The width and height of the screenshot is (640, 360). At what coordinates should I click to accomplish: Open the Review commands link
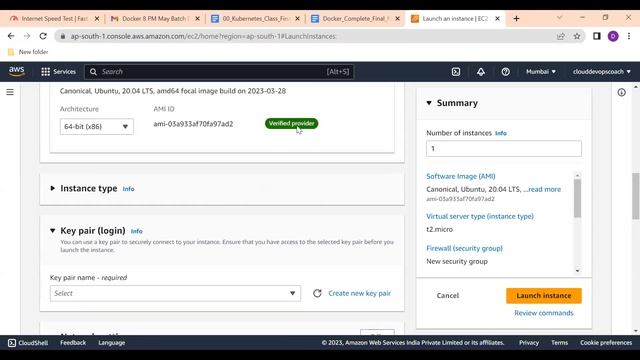pos(544,313)
